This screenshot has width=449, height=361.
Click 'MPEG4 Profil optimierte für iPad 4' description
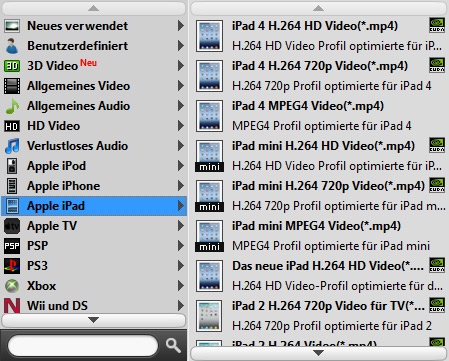point(322,126)
